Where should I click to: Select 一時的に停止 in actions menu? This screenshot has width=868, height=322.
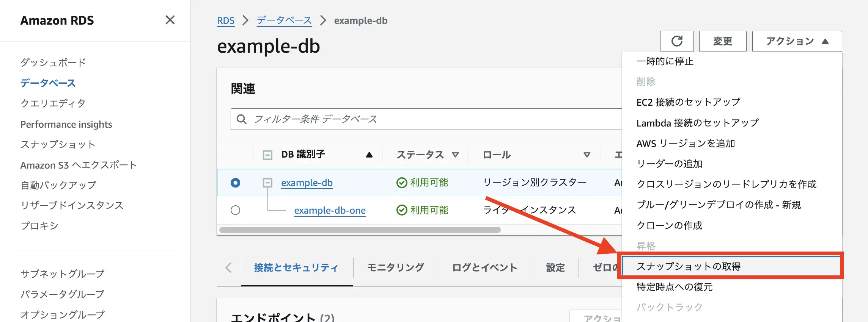[665, 61]
